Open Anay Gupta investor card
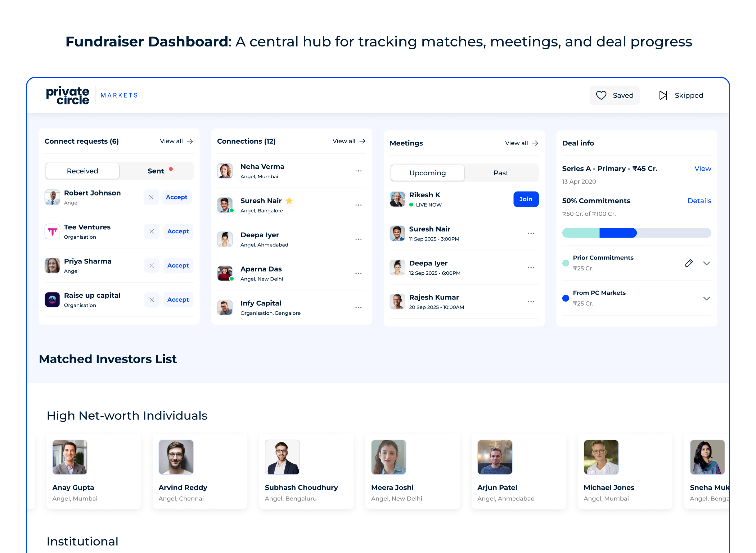This screenshot has height=553, width=756. point(94,471)
